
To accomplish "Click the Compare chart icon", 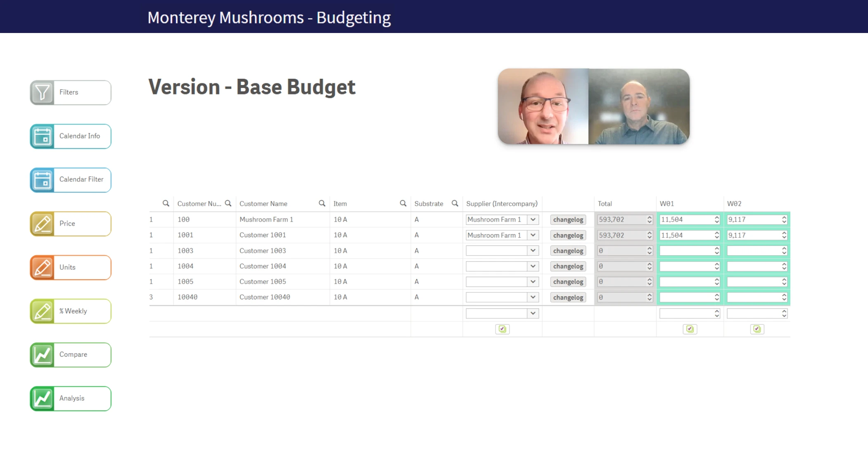I will 42,355.
